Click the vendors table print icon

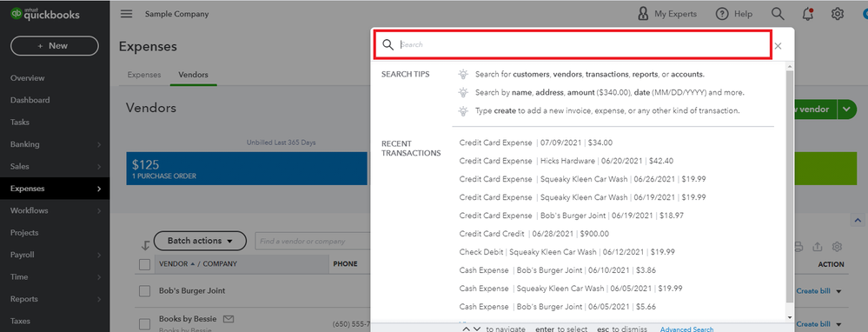coord(798,247)
